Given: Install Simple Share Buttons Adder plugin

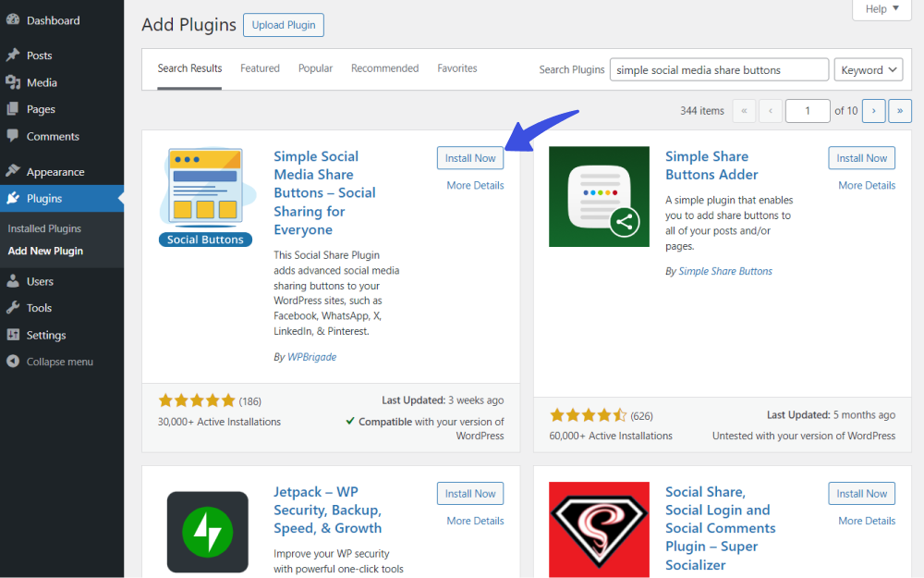Looking at the screenshot, I should (x=861, y=158).
